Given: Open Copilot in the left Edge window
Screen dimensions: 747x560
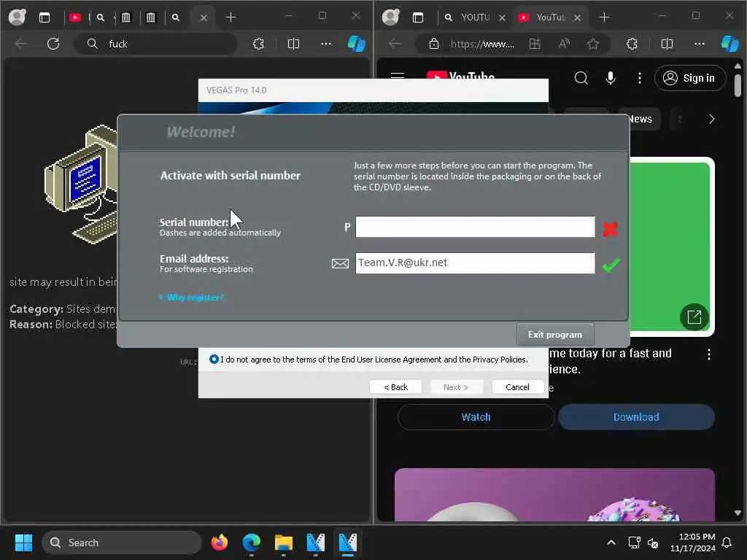Looking at the screenshot, I should 356,44.
